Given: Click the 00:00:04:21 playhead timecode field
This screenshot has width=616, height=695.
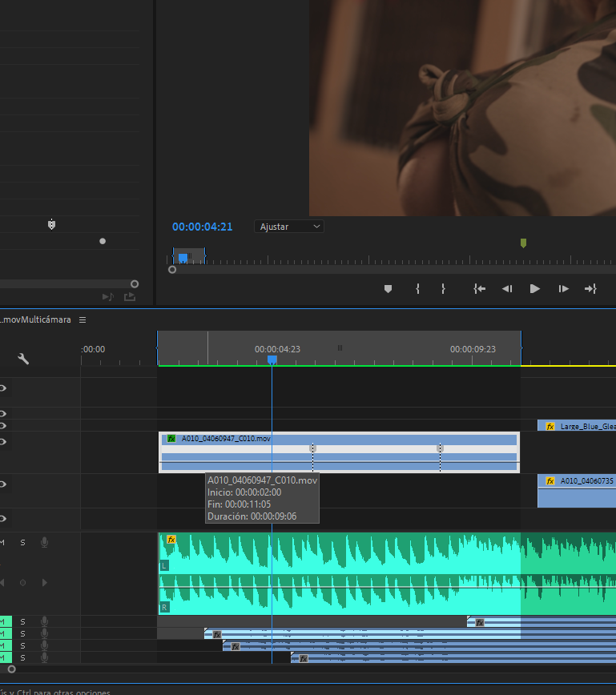Looking at the screenshot, I should (x=202, y=227).
